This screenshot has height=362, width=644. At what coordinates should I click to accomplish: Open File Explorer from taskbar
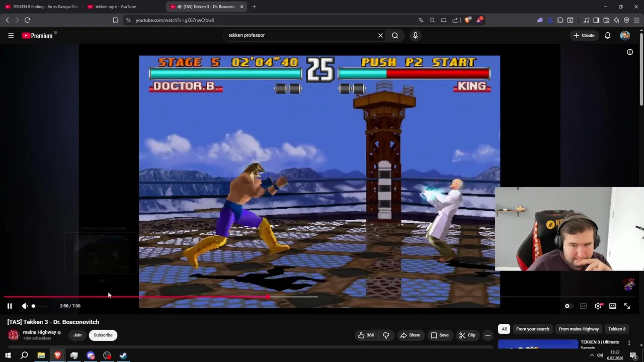[x=41, y=355]
